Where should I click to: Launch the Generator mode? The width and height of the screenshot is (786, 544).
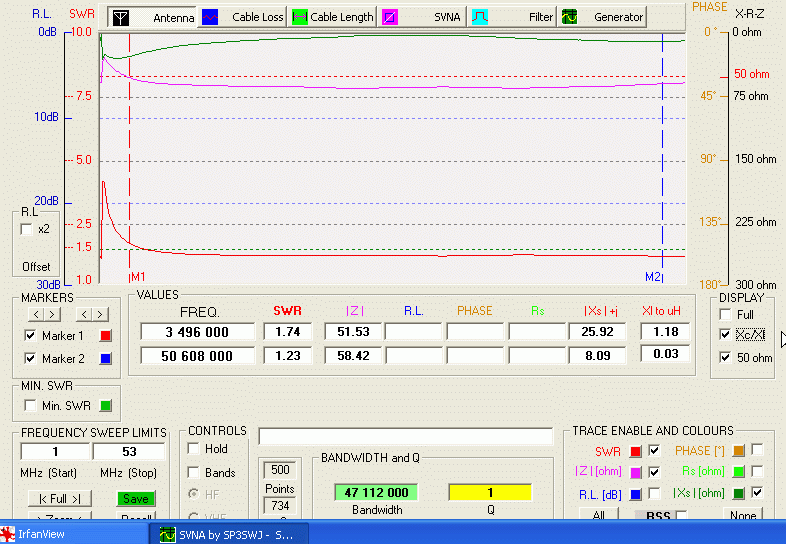click(604, 17)
